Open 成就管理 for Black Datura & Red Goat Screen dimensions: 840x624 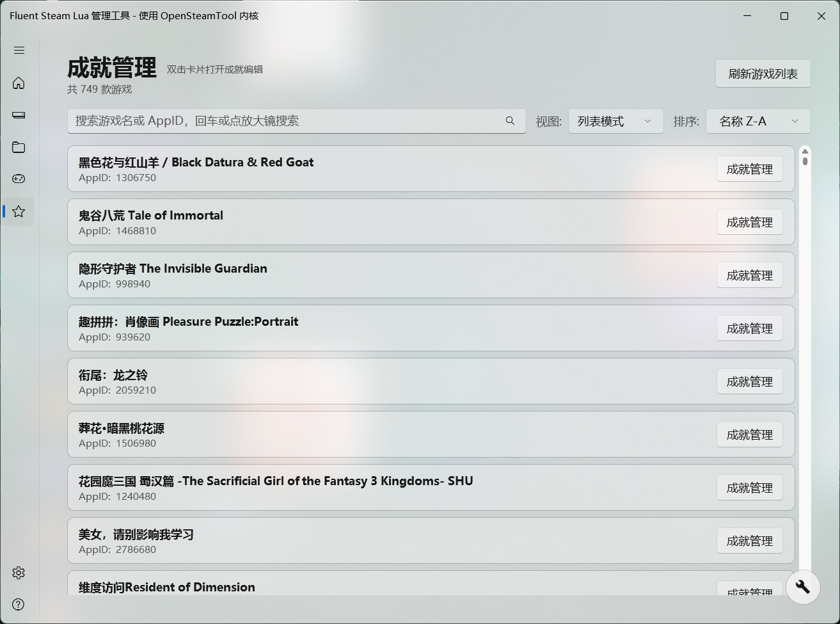point(749,169)
